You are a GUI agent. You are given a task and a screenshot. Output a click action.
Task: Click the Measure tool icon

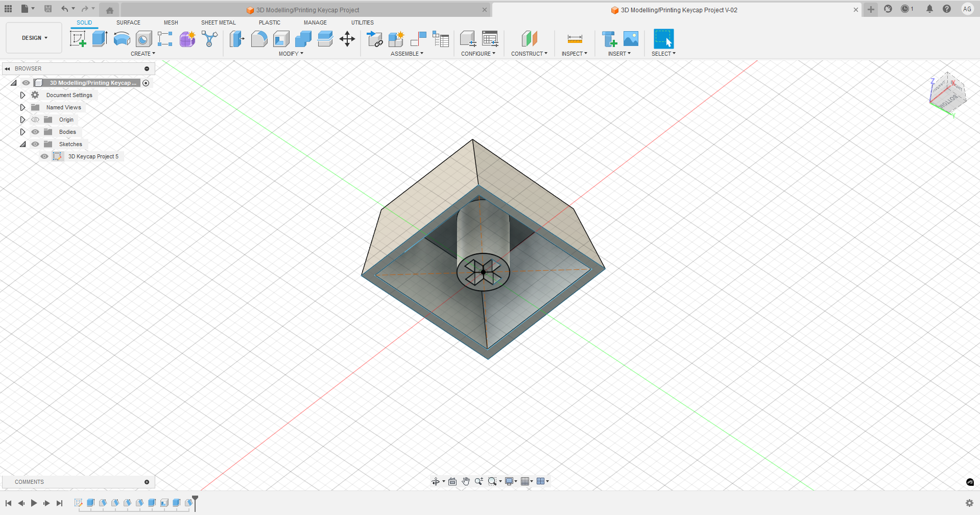pyautogui.click(x=575, y=39)
